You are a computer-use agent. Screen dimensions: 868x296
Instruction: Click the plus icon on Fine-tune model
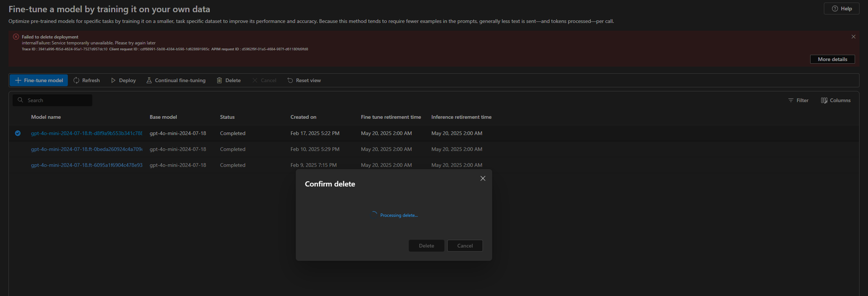18,80
